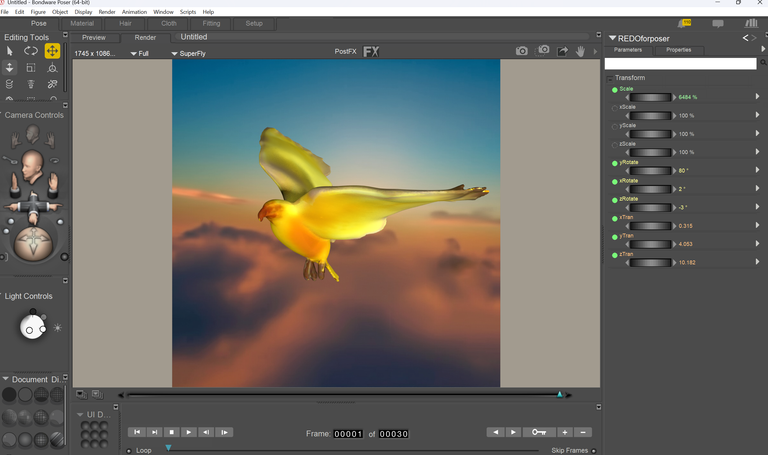Click the PostFX FX icon
Viewport: 768px width, 455px height.
click(371, 51)
